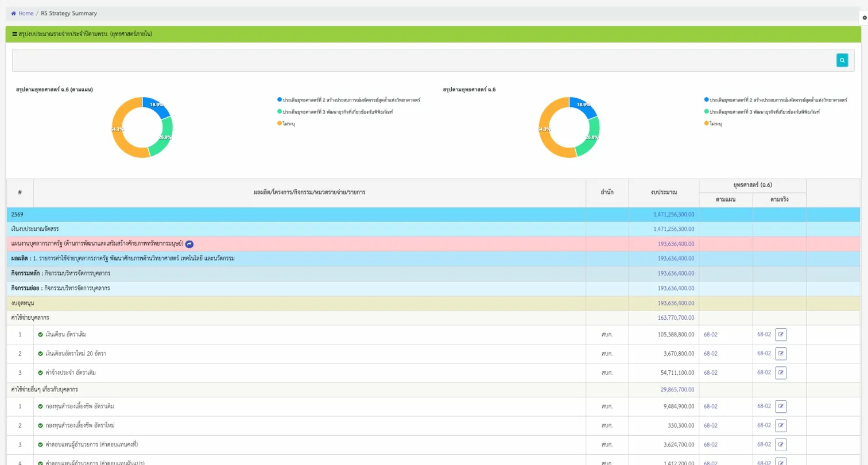Click the งบประมาณ column header
Image resolution: width=868 pixels, height=465 pixels.
[x=664, y=192]
